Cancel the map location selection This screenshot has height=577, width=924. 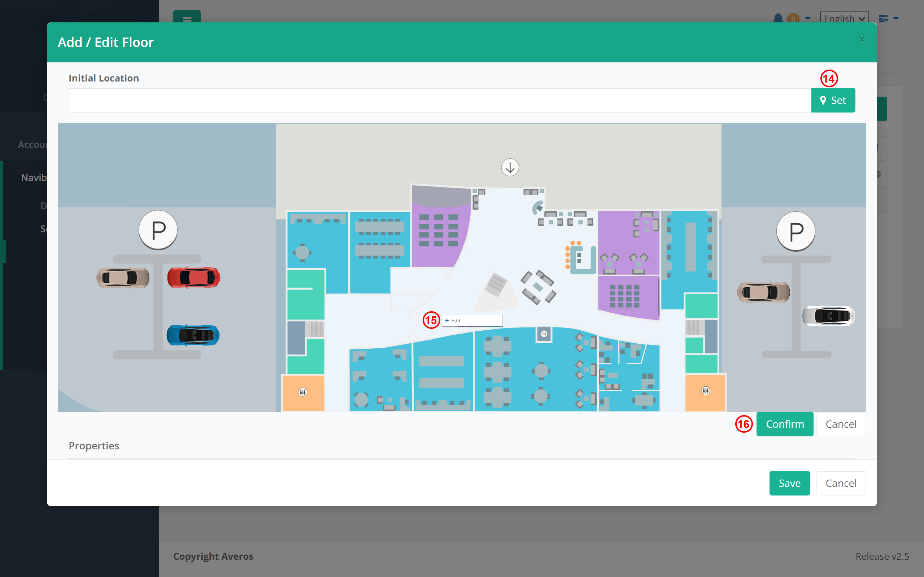[x=840, y=424]
